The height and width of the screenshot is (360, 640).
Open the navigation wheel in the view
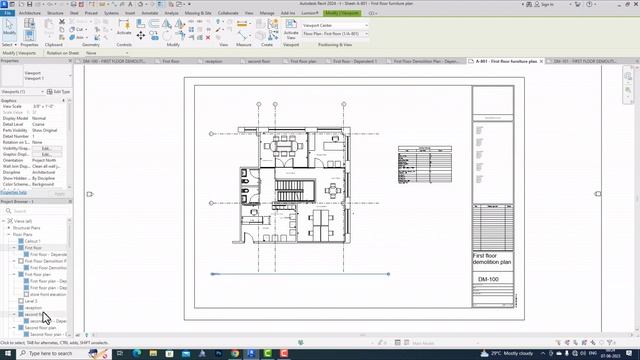628,76
